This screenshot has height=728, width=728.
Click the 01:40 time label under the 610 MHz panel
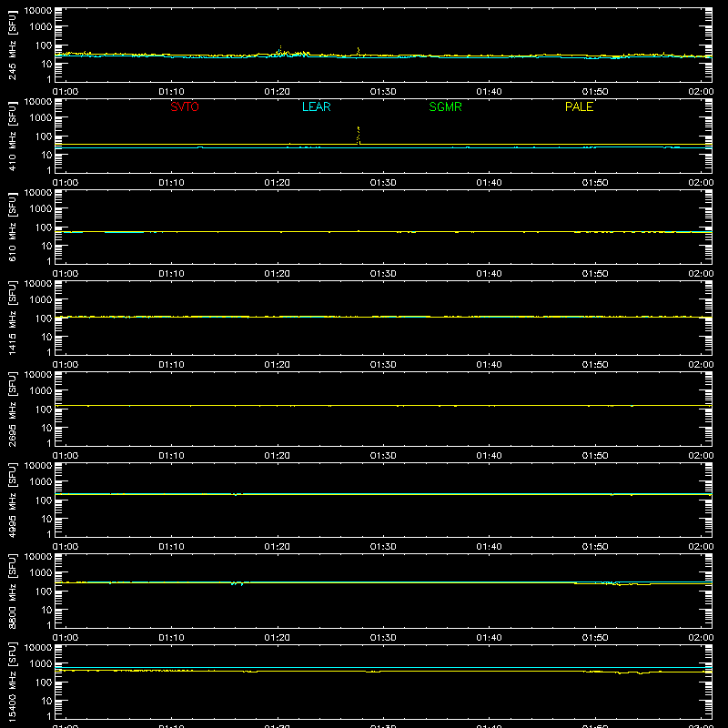(x=489, y=274)
